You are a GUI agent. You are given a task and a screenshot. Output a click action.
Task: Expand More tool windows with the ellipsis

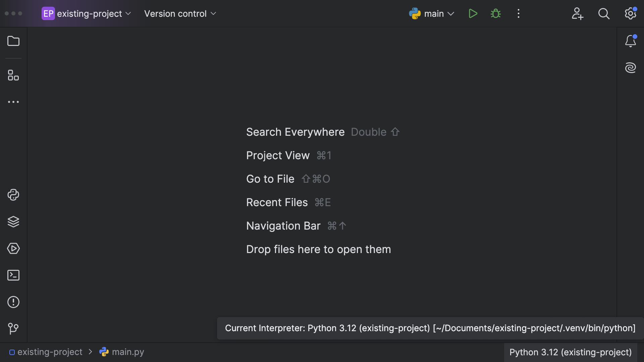click(13, 102)
